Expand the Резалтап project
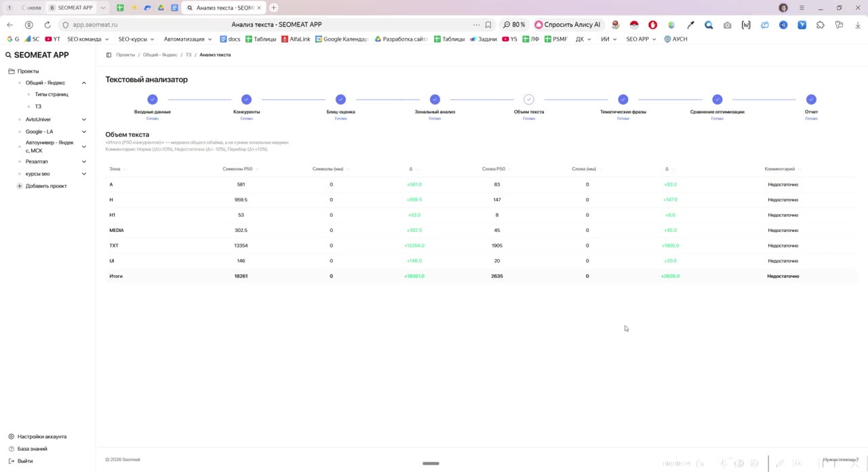868x472 pixels. [x=84, y=161]
